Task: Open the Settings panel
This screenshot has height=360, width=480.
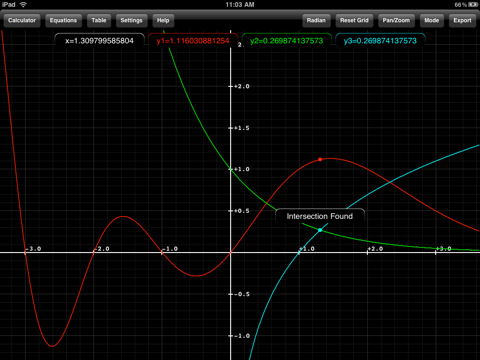Action: [x=131, y=20]
